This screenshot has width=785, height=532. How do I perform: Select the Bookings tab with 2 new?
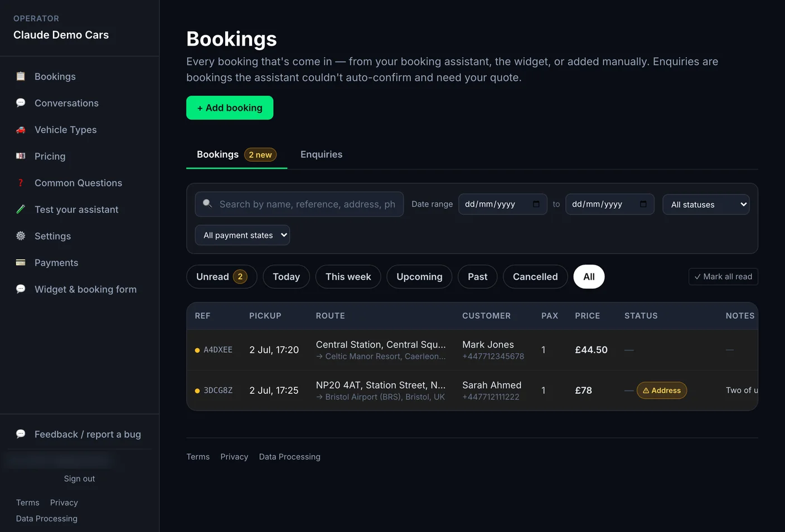pyautogui.click(x=236, y=154)
